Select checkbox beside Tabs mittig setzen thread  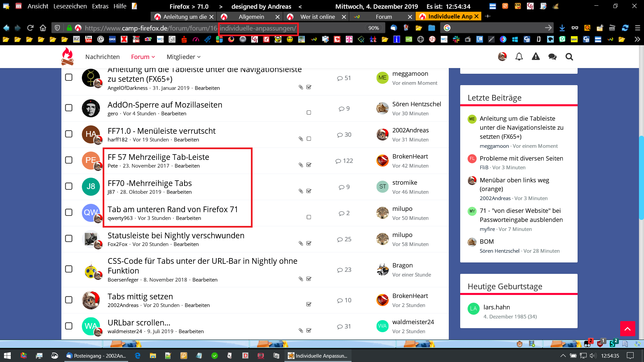[69, 300]
